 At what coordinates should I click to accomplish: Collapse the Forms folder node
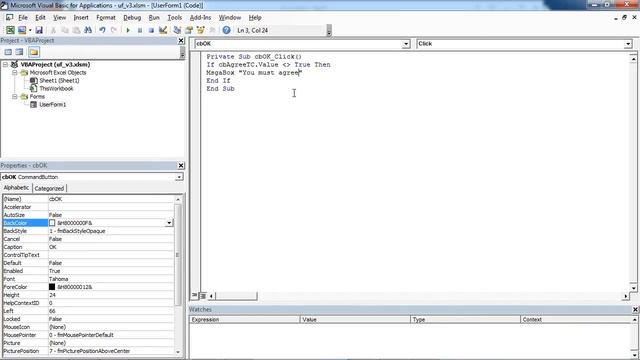tap(15, 97)
